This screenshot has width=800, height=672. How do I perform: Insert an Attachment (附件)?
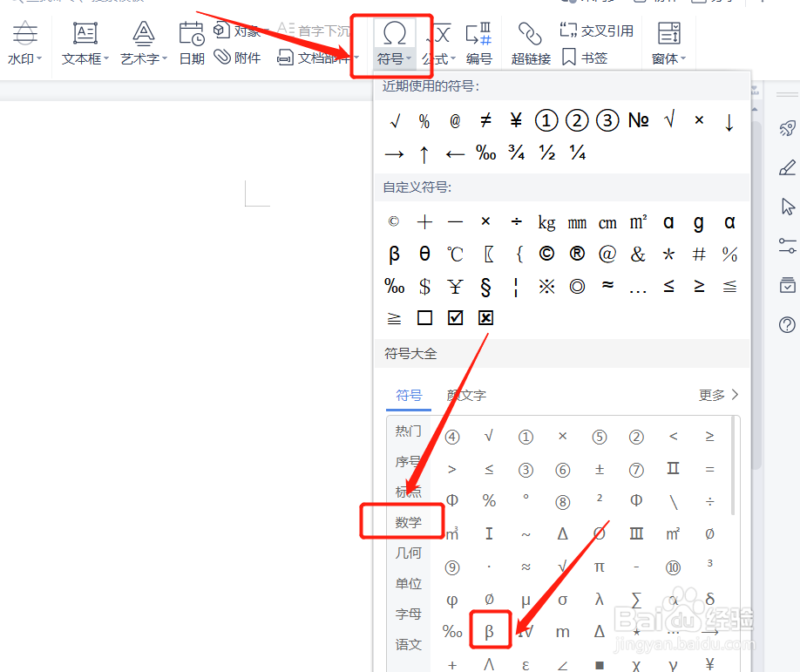(237, 58)
